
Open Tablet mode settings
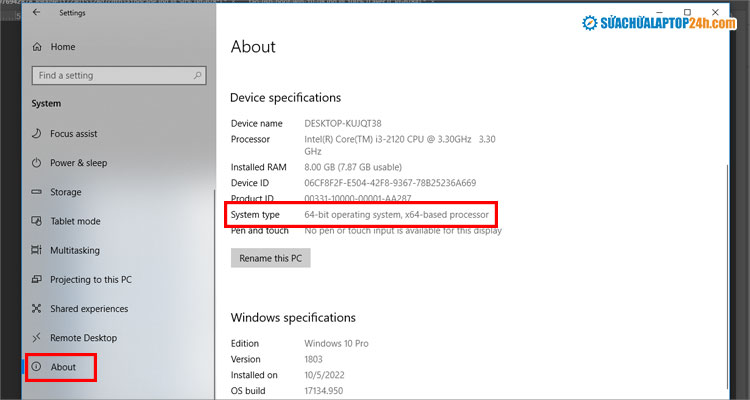pos(75,222)
